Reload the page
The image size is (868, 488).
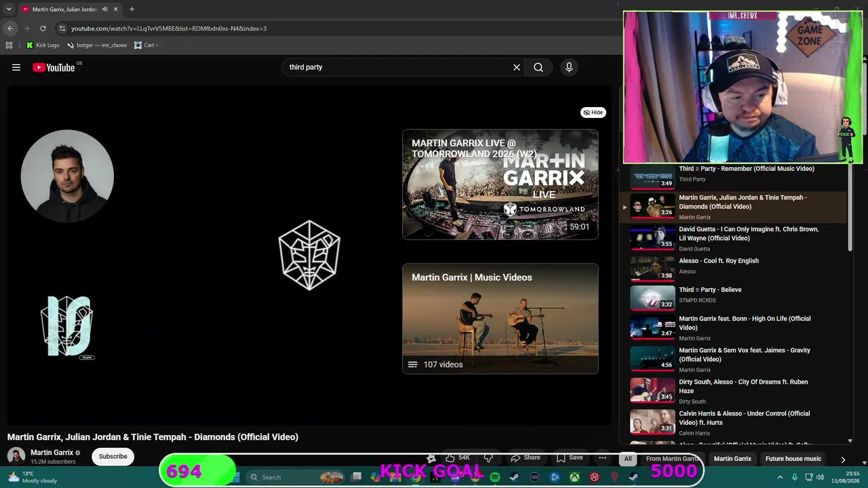coord(43,28)
